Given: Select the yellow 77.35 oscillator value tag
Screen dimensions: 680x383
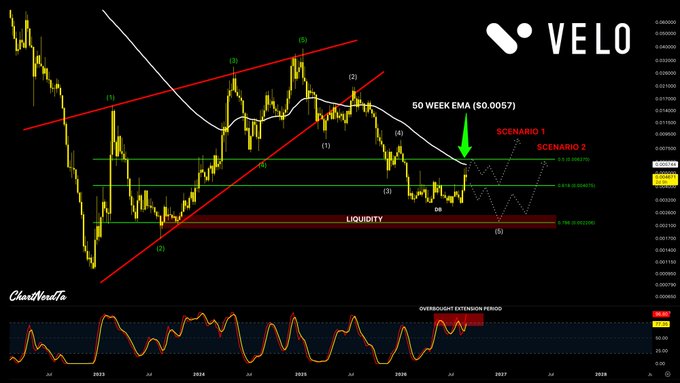Looking at the screenshot, I should pos(661,324).
